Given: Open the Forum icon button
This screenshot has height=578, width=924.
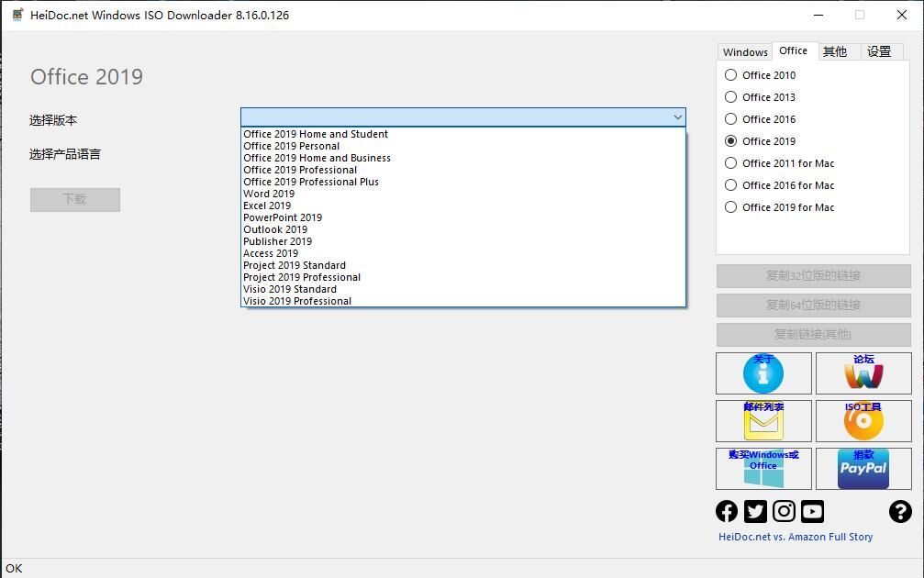Looking at the screenshot, I should 863,373.
